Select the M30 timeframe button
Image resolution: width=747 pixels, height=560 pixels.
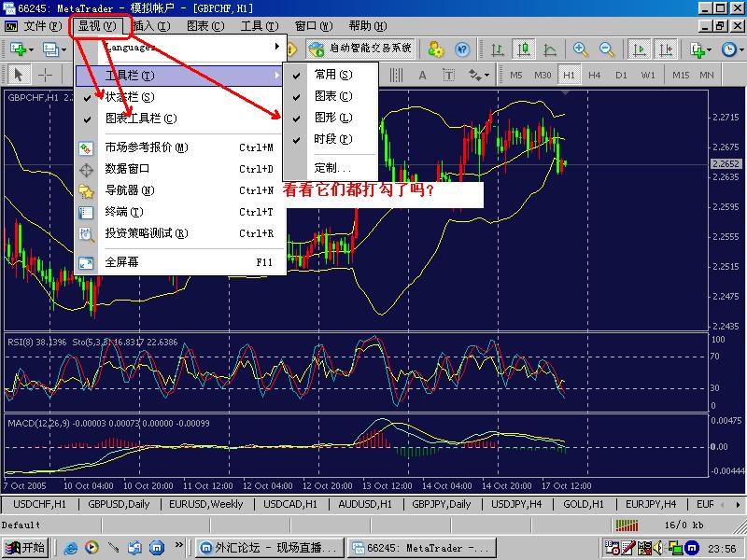[543, 76]
